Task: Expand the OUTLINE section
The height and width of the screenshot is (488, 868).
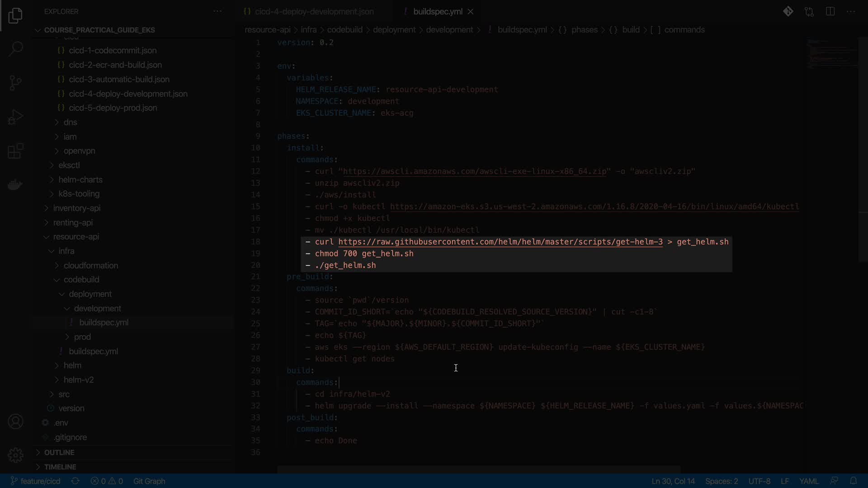Action: point(59,452)
